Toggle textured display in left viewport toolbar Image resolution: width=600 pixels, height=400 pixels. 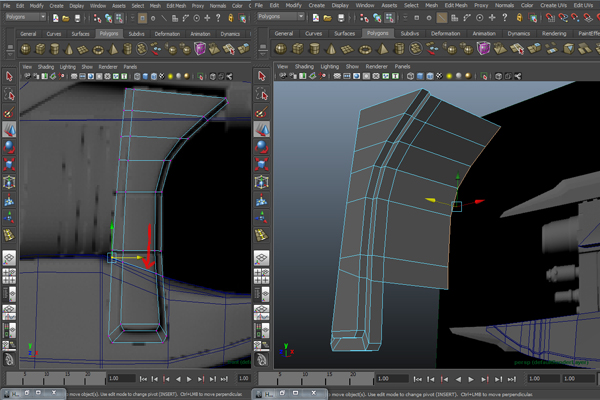[x=162, y=76]
